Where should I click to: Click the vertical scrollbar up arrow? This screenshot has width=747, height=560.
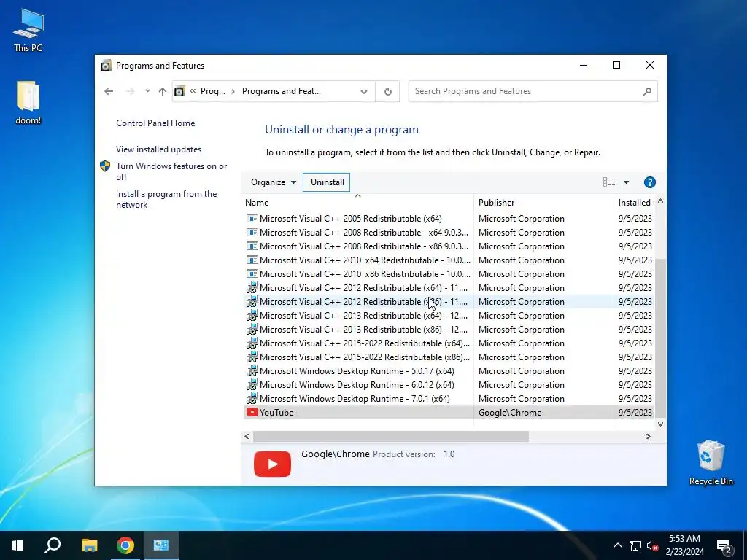coord(660,201)
